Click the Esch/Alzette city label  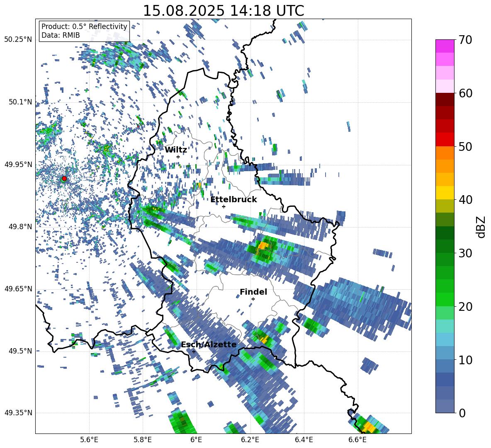[209, 344]
